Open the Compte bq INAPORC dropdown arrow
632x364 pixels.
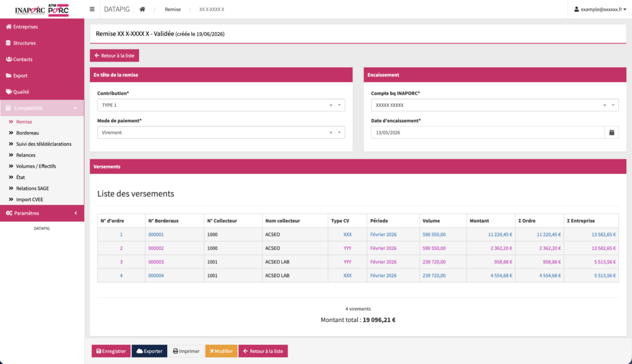(613, 105)
